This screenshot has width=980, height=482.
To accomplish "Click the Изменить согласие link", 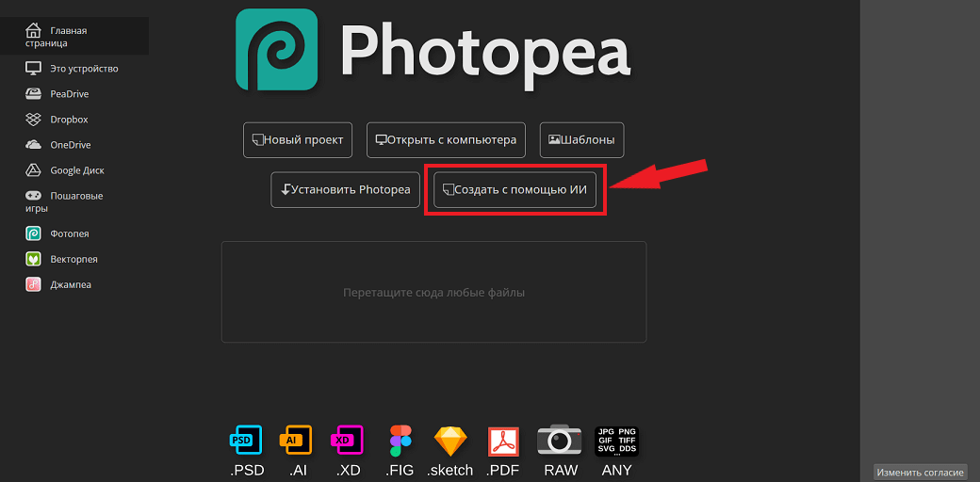I will (922, 472).
